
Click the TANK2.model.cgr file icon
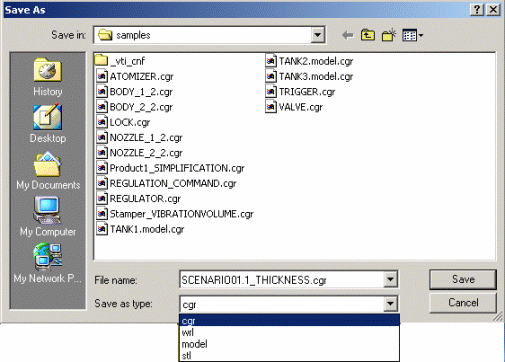coord(271,61)
